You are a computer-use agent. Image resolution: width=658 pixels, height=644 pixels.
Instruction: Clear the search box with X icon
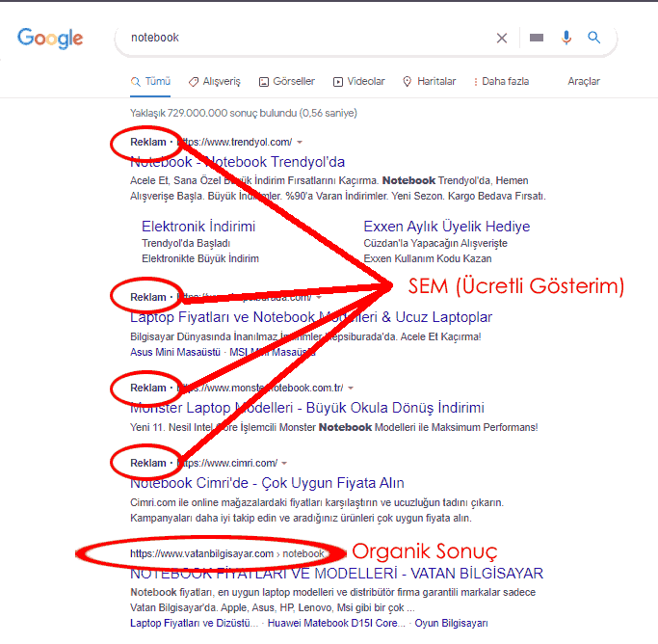pyautogui.click(x=502, y=39)
